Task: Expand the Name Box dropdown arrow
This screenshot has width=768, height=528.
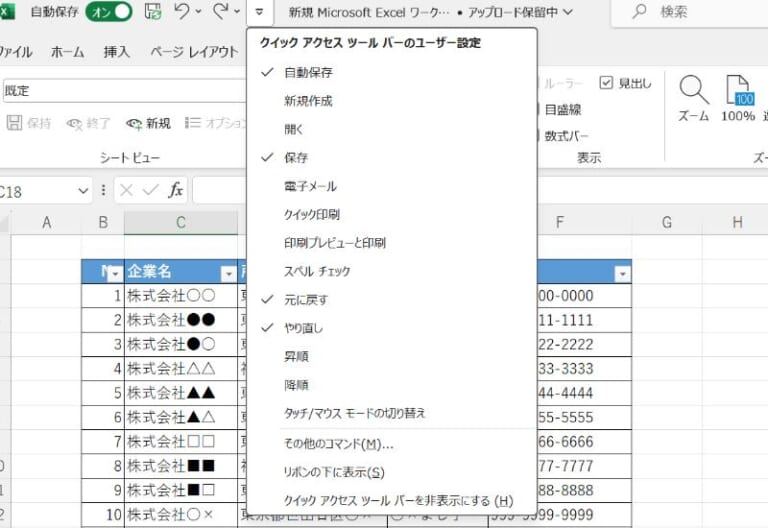Action: click(83, 191)
